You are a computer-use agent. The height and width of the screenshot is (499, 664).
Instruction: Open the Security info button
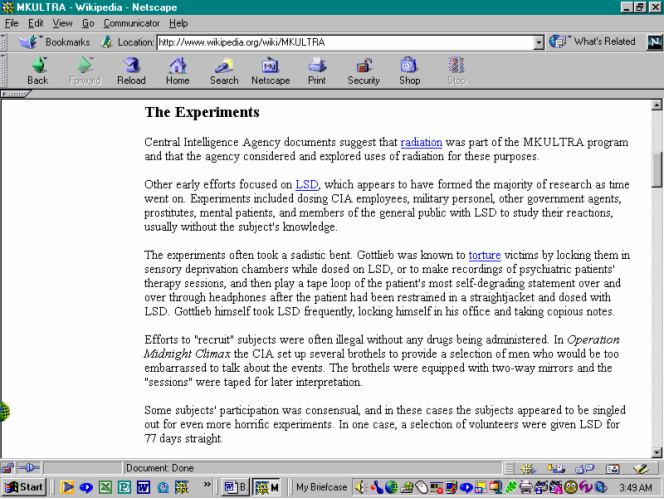click(x=363, y=70)
